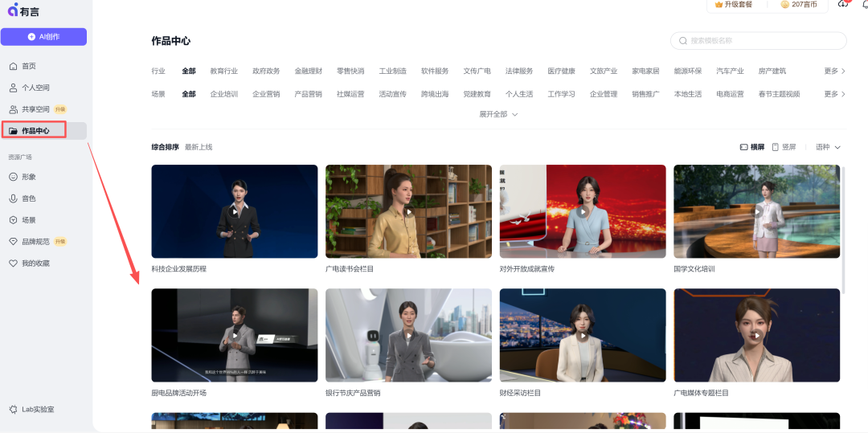868x433 pixels.
Task: Filter scene by 跨境出海
Action: 435,95
